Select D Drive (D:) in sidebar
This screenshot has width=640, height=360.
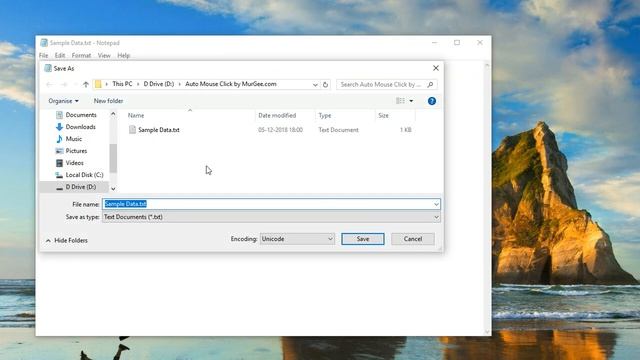(81, 187)
